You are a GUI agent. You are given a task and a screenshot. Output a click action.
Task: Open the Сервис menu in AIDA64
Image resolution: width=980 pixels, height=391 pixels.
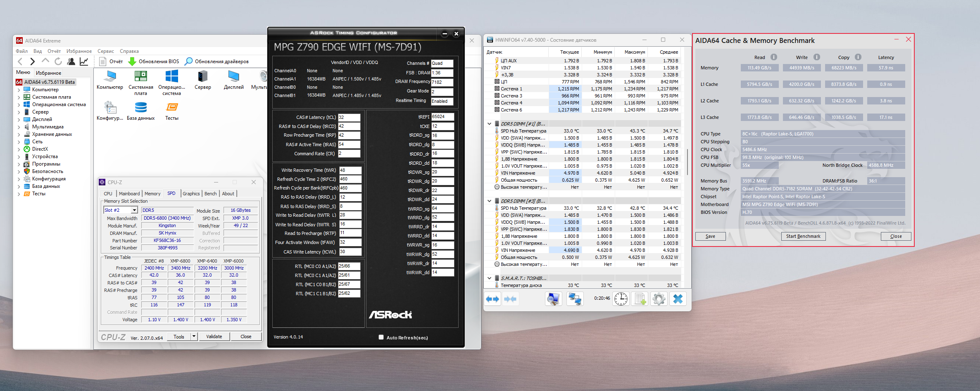click(x=106, y=51)
